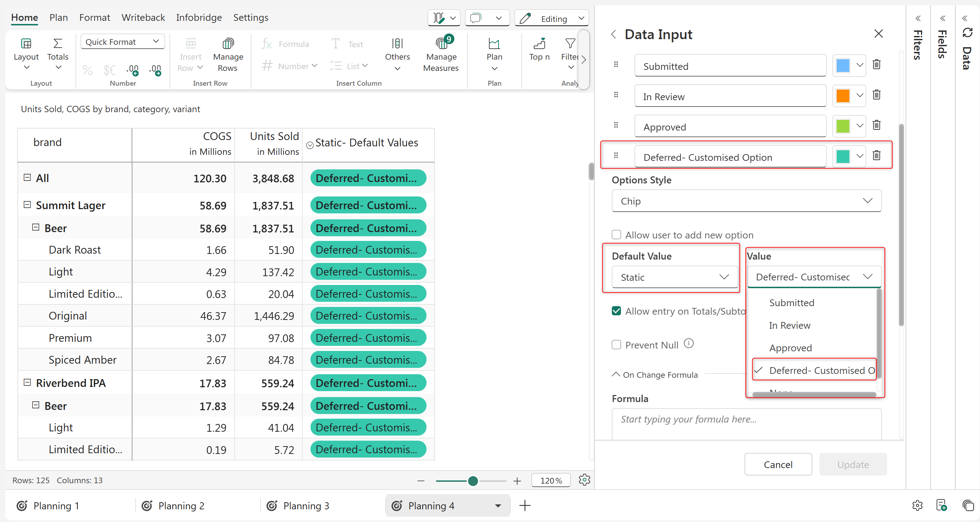Uncheck Allow entry on Totals/Subtotals
Viewport: 980px width, 522px height.
click(x=616, y=311)
